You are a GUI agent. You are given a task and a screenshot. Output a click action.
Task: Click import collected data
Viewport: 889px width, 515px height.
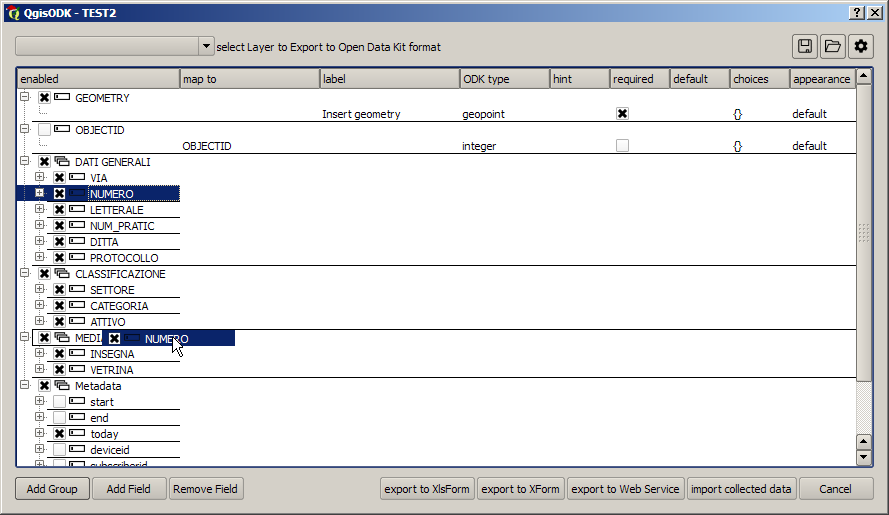pos(741,489)
